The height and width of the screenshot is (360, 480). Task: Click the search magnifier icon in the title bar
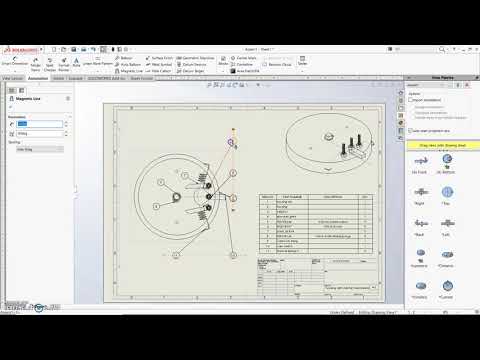442,49
